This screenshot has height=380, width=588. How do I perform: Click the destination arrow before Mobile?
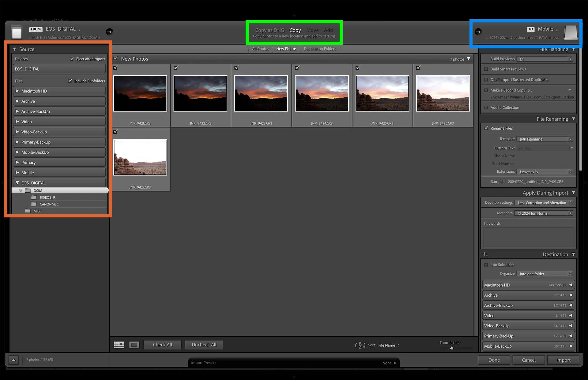[x=478, y=32]
